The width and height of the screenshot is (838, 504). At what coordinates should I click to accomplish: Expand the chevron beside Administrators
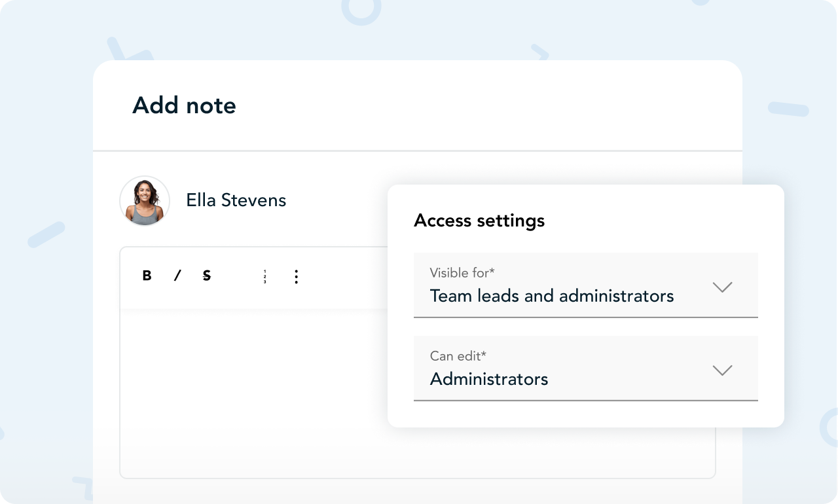tap(721, 370)
